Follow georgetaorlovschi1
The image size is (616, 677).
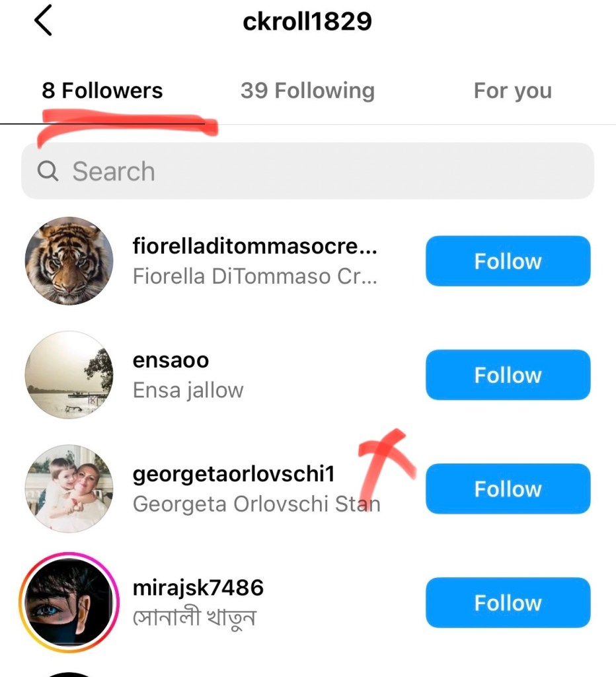click(507, 489)
